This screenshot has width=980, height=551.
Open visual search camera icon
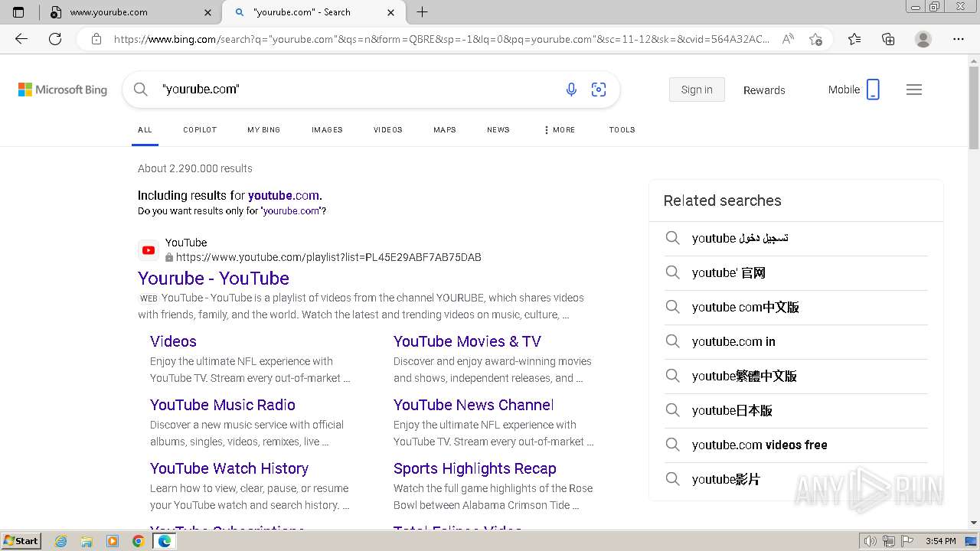599,90
